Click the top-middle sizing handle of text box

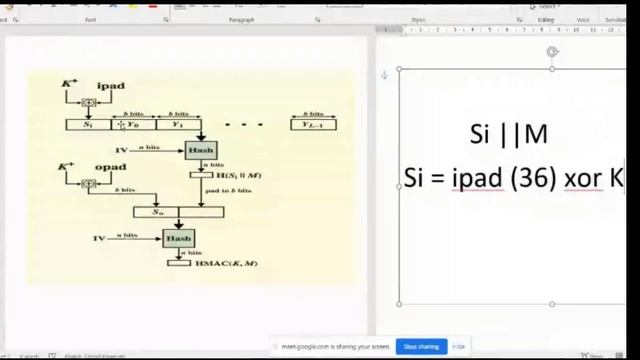pyautogui.click(x=552, y=69)
